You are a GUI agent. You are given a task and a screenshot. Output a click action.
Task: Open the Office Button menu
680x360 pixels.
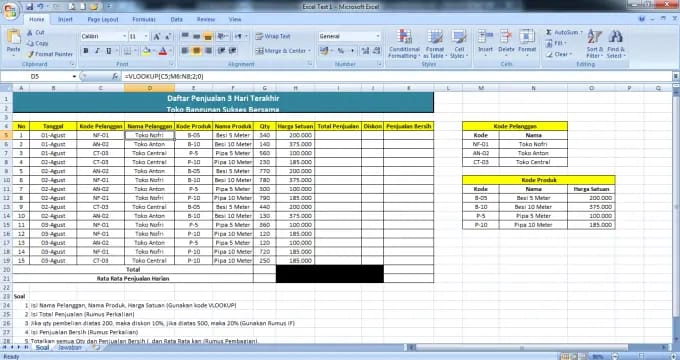click(x=10, y=10)
